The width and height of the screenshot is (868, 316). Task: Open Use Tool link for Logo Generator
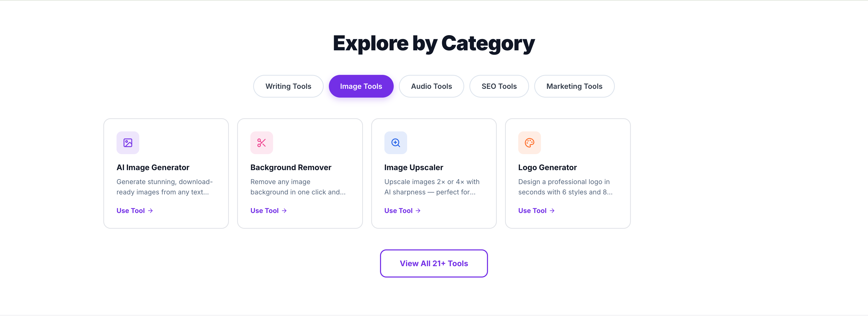coord(536,211)
